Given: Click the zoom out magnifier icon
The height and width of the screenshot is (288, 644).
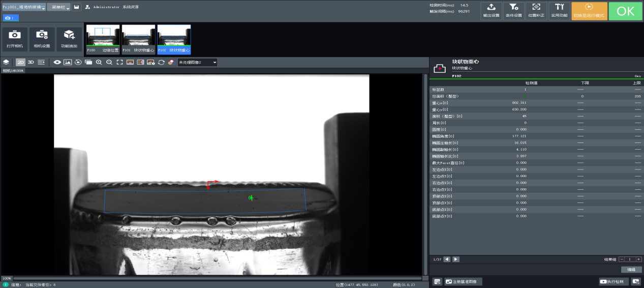Looking at the screenshot, I should [x=109, y=62].
